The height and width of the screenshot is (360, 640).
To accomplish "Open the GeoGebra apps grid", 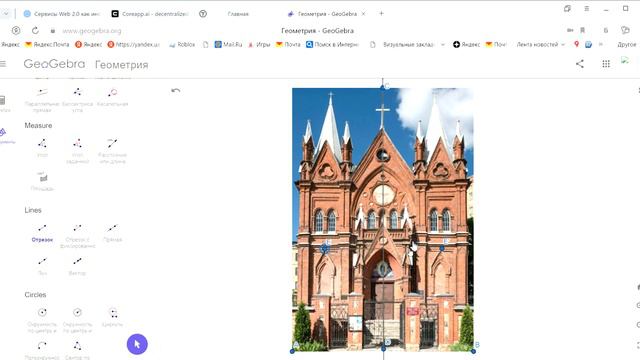I will [x=606, y=64].
